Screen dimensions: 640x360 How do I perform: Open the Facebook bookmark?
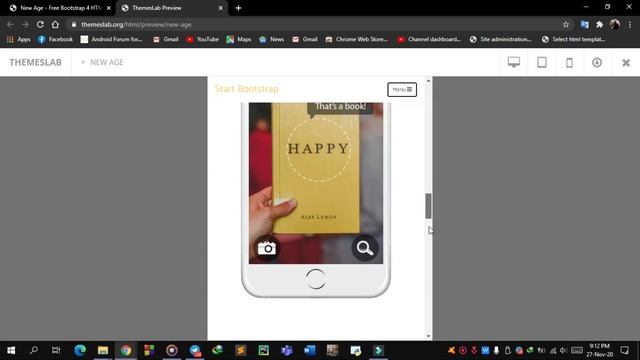click(55, 39)
